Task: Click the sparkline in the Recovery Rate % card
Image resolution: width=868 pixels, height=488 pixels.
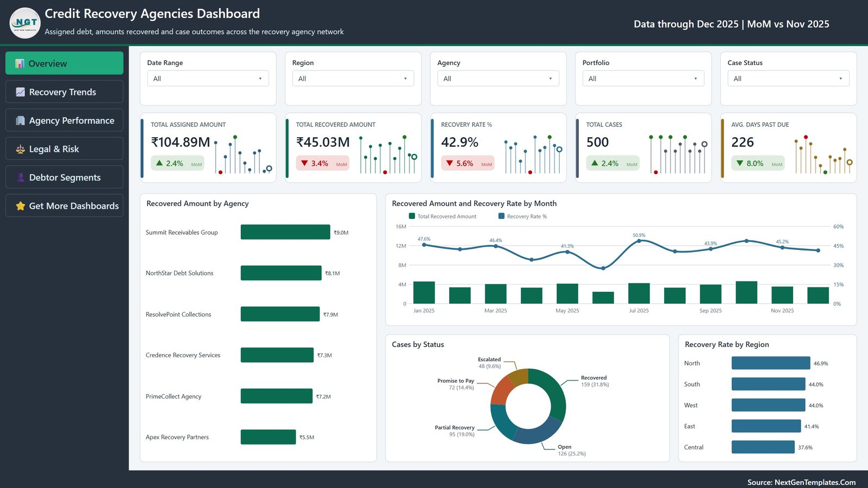Action: pos(533,155)
